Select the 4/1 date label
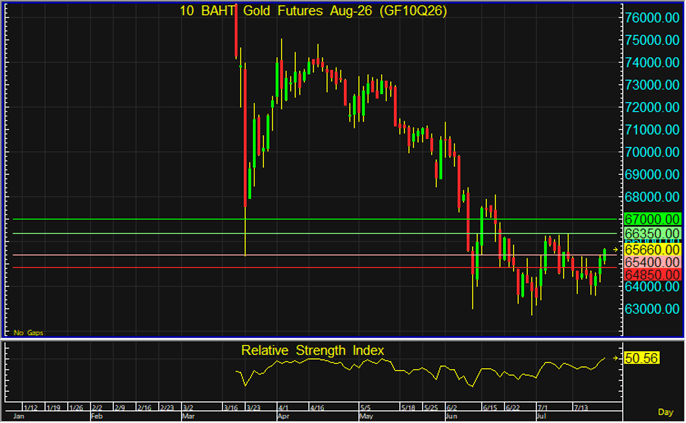Image resolution: width=686 pixels, height=423 pixels. [x=283, y=408]
